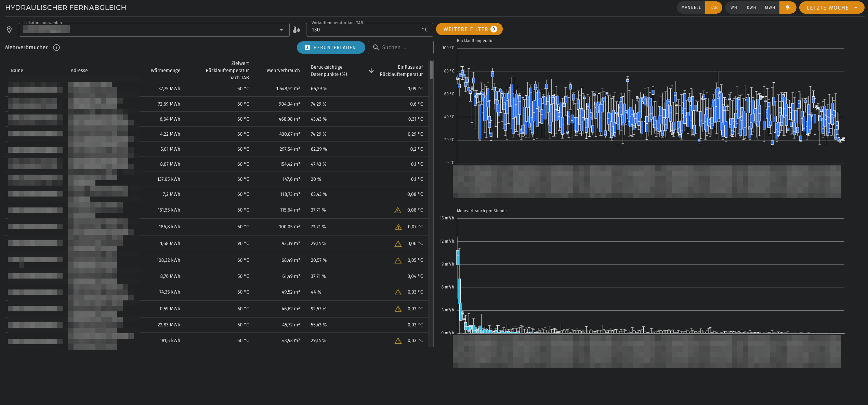Viewport: 868px width, 405px height.
Task: Click warning triangle in the 151,55 kWh row
Action: (x=397, y=210)
